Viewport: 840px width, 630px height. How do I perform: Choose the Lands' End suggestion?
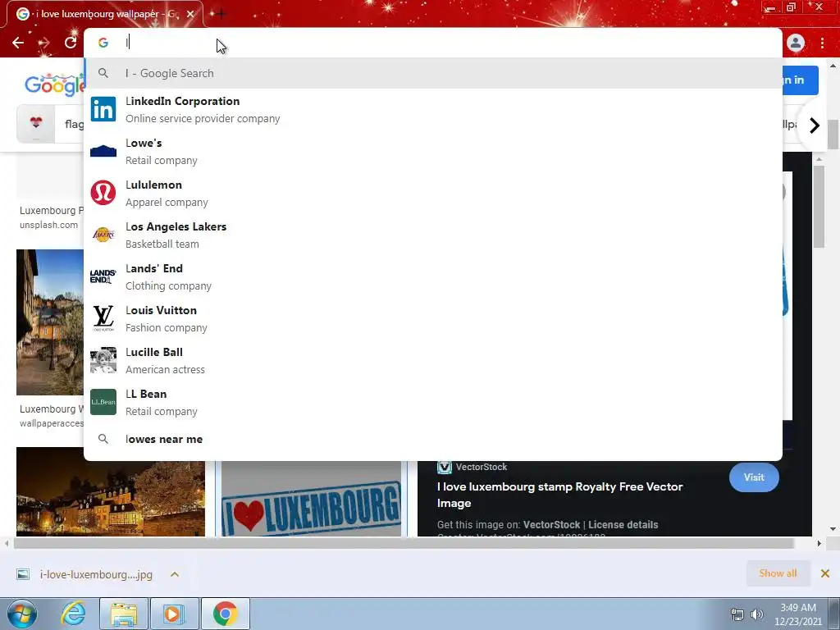tap(433, 276)
